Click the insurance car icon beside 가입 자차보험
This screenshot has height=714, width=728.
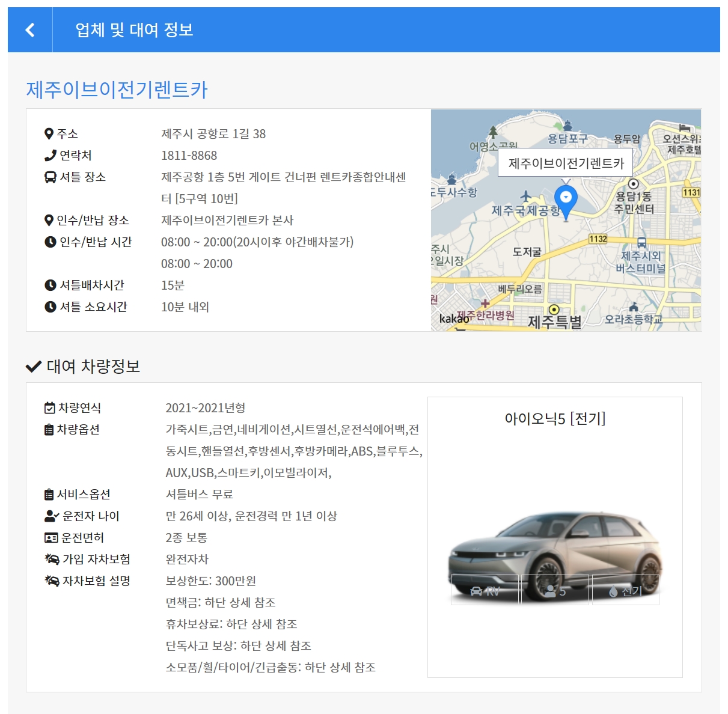pos(51,559)
